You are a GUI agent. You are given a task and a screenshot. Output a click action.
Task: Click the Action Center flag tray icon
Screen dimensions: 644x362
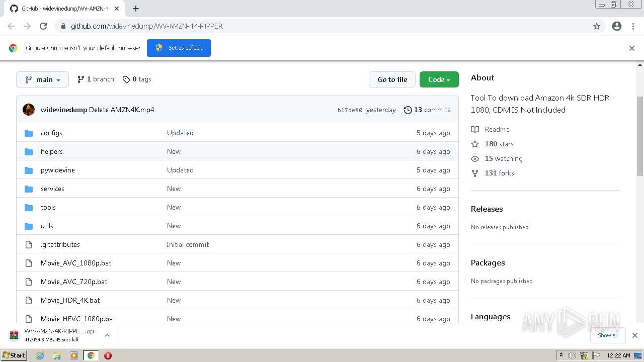click(x=595, y=355)
